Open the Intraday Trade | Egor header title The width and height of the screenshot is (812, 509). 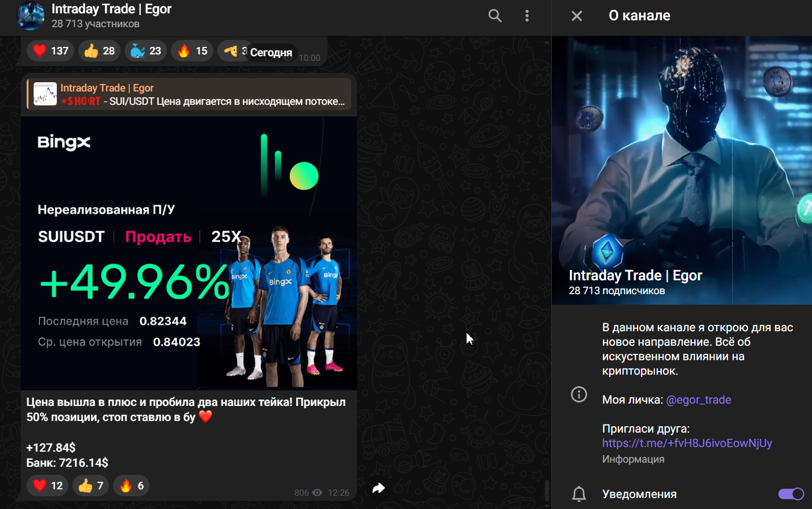point(111,9)
